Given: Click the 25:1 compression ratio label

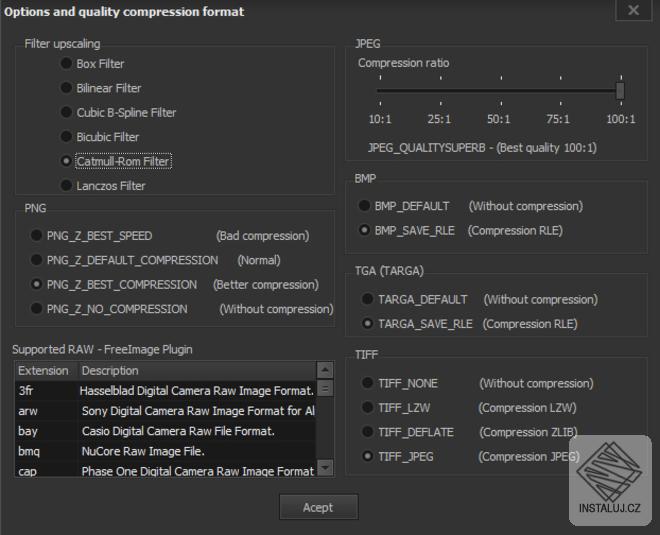Looking at the screenshot, I should point(439,119).
